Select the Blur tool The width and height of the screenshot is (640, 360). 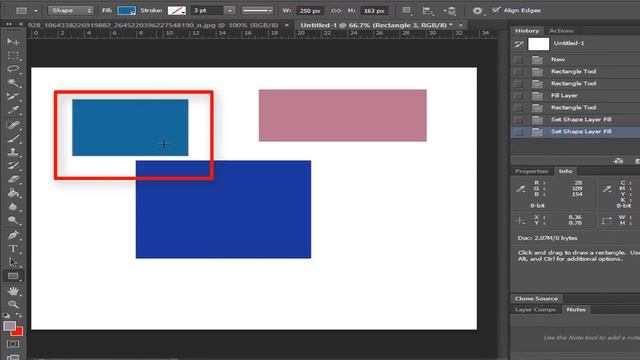(13, 207)
